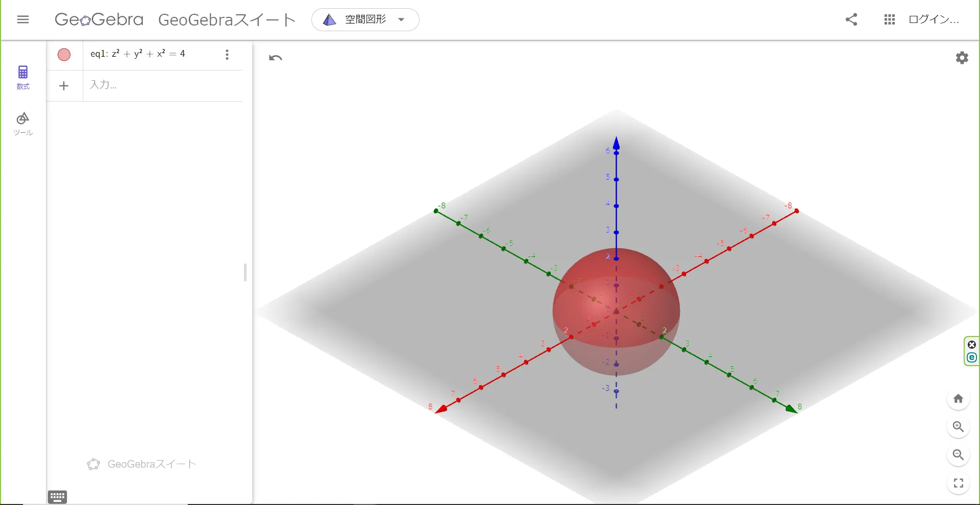Open the GeoGebra apps grid
This screenshot has height=505, width=980.
coord(889,19)
